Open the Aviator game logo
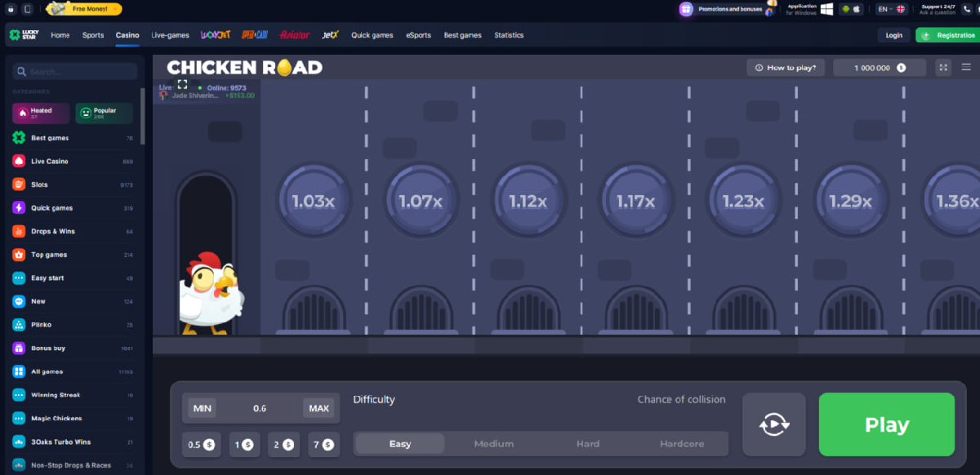The image size is (980, 475). pos(294,35)
